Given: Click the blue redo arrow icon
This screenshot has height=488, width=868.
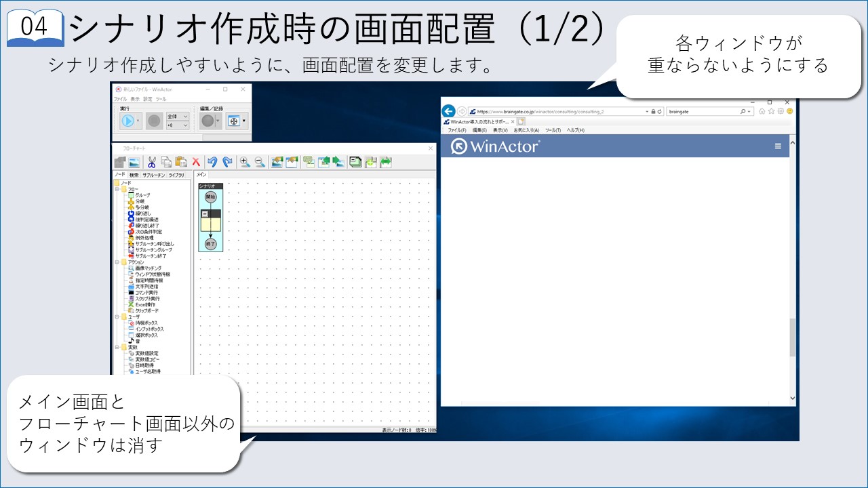Looking at the screenshot, I should point(227,162).
